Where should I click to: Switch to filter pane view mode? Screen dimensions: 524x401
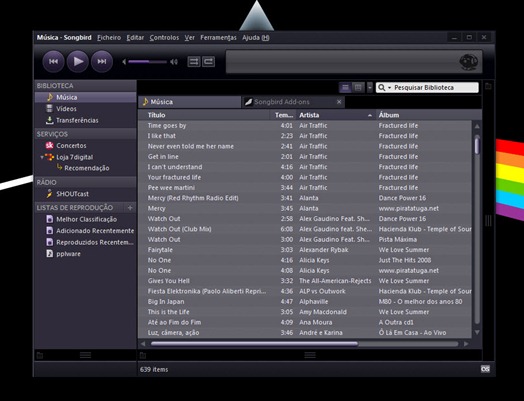358,88
